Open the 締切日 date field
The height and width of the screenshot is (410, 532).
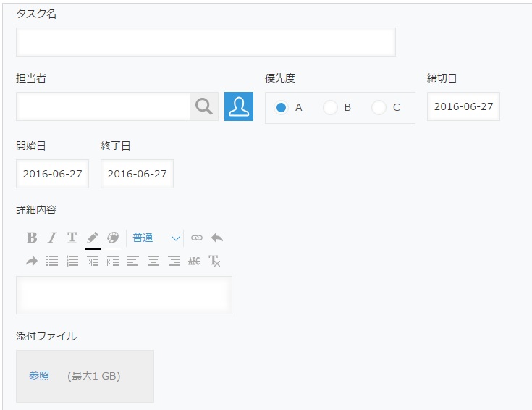463,106
